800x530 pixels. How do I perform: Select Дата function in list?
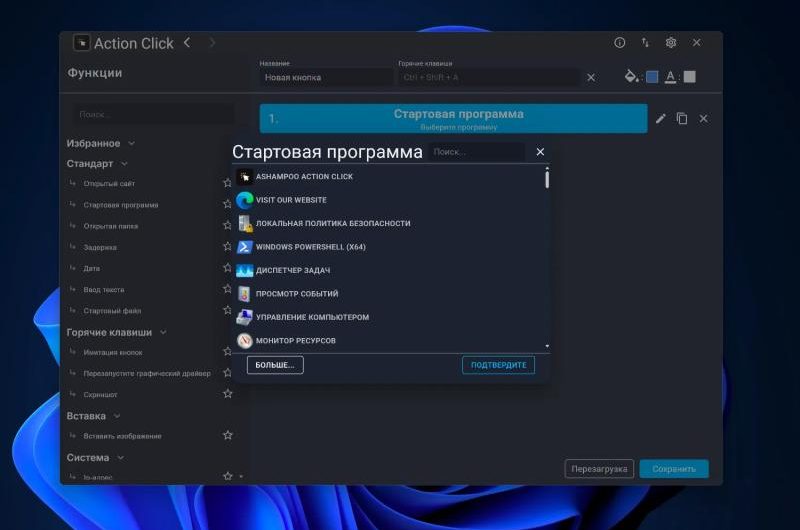[92, 268]
